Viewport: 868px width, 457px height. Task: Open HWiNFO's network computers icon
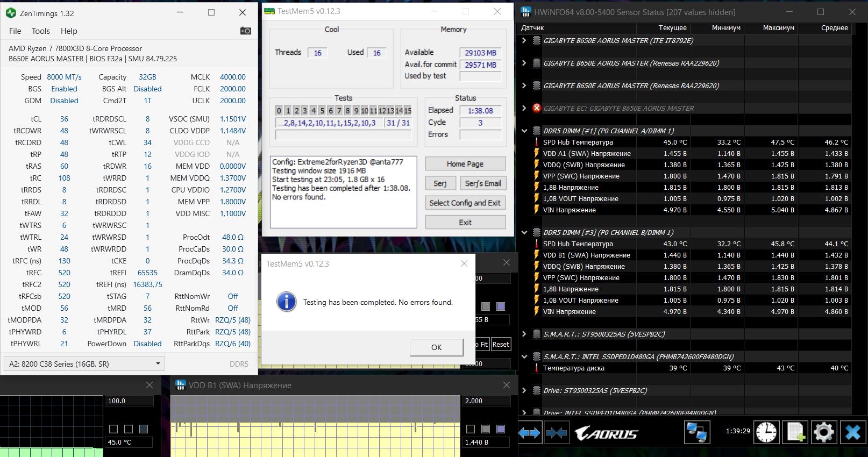point(696,432)
